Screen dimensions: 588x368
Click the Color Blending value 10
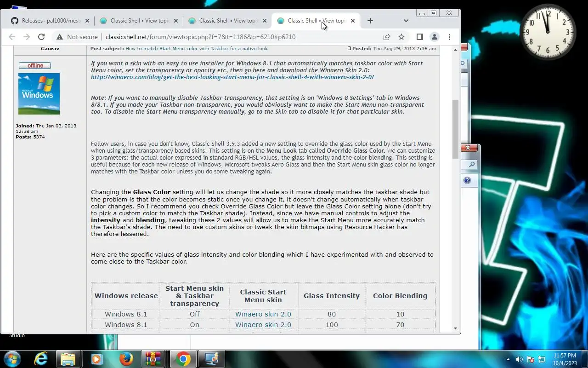coord(400,314)
